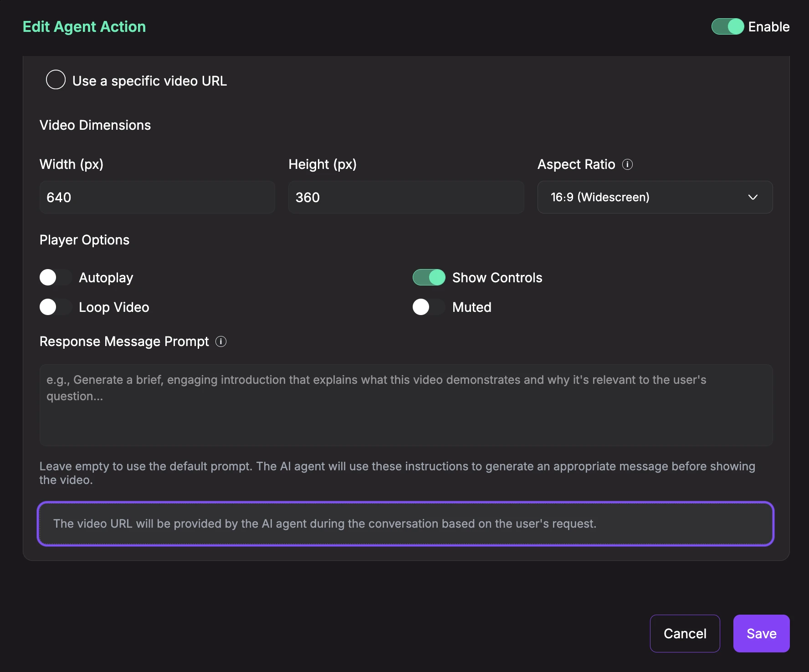
Task: Click the Video Dimensions heading
Action: [95, 125]
